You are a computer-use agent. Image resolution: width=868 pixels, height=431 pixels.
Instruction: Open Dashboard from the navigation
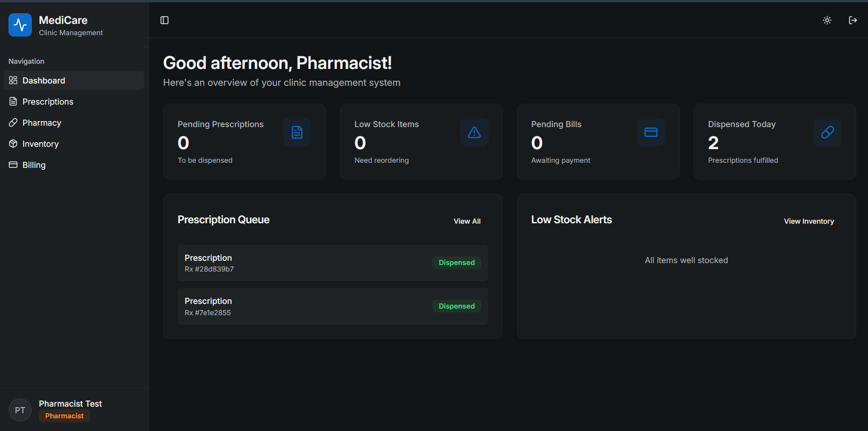[x=44, y=81]
